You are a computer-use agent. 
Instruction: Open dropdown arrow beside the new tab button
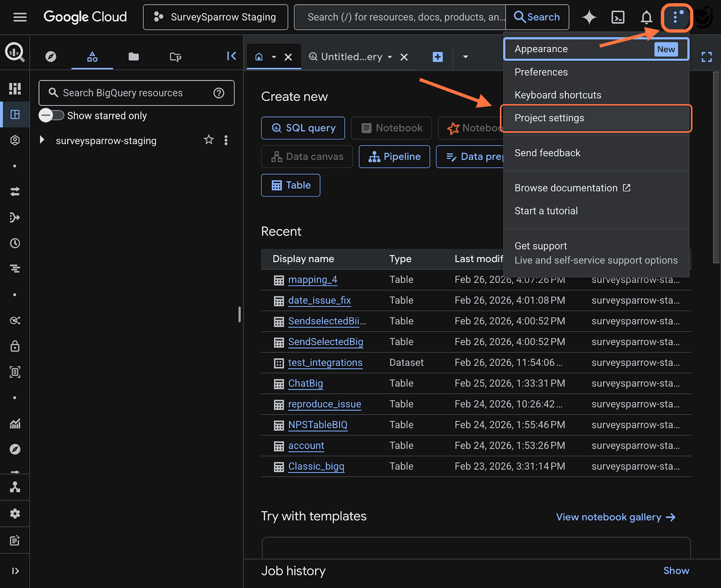[x=465, y=57]
